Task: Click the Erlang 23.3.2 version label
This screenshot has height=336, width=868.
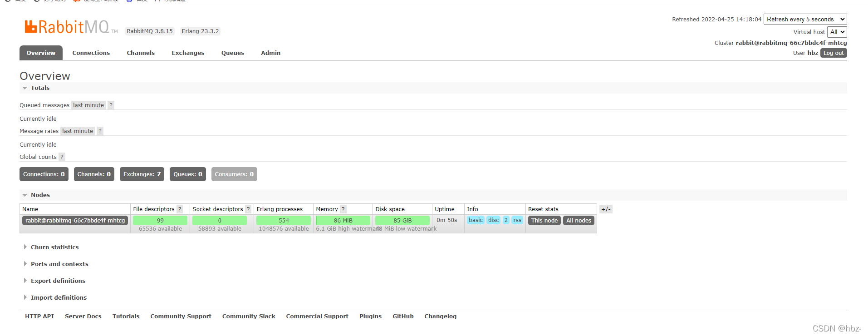Action: pos(200,31)
